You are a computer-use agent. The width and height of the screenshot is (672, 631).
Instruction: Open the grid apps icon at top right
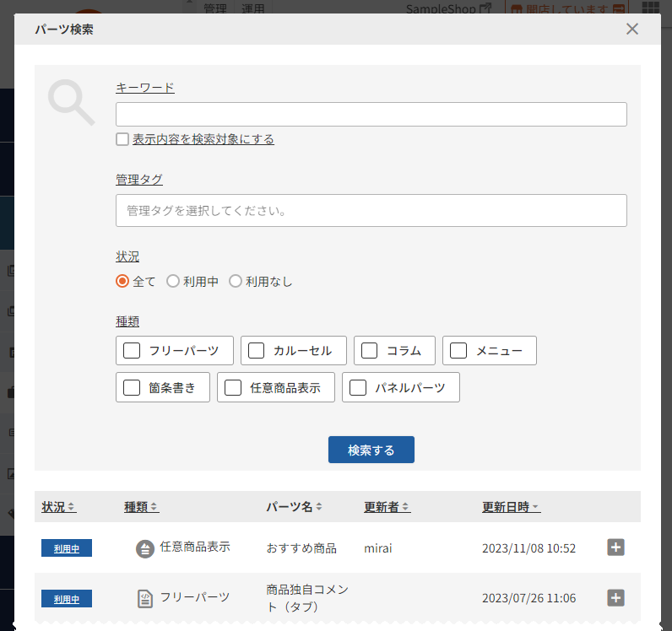(651, 8)
